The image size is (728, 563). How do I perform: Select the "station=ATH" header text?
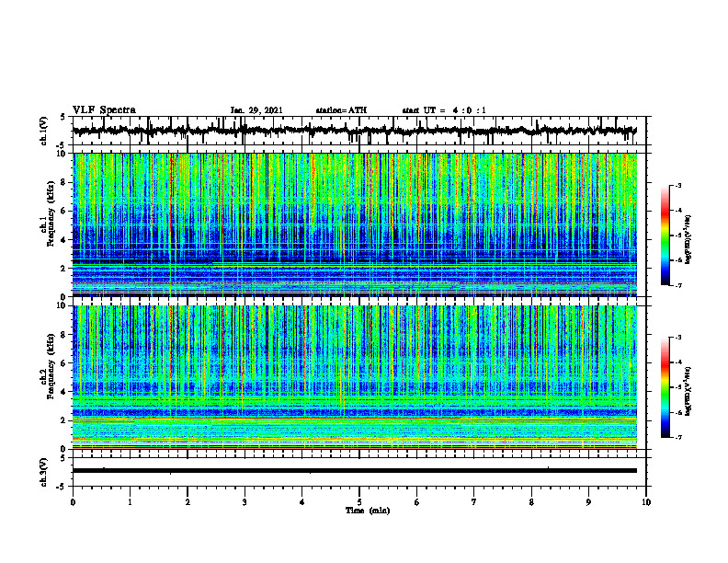coord(341,110)
